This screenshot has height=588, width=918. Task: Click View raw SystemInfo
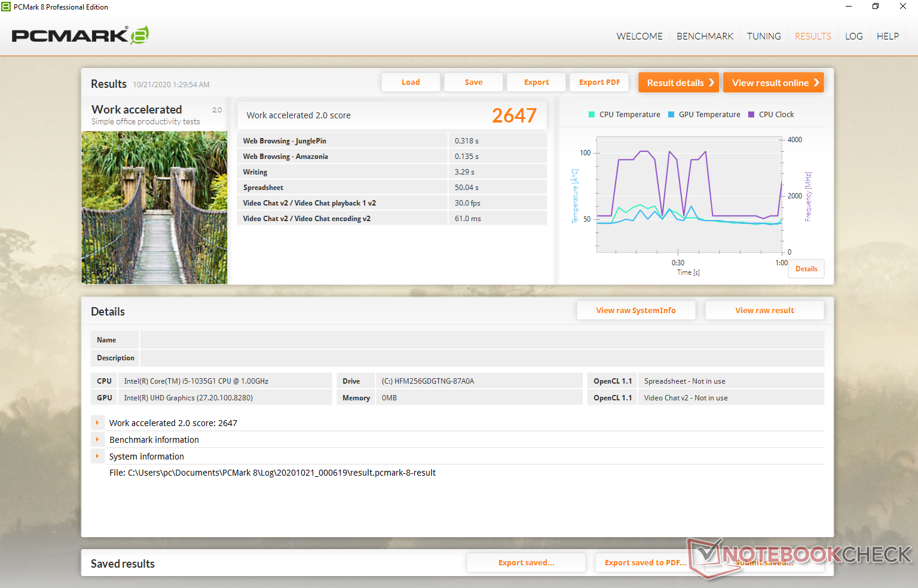pos(636,310)
